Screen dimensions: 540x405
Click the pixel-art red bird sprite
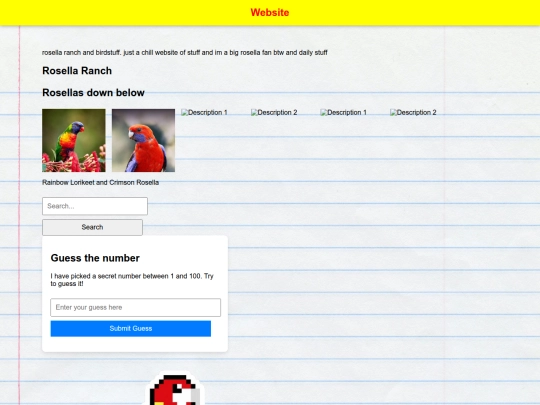(174, 389)
